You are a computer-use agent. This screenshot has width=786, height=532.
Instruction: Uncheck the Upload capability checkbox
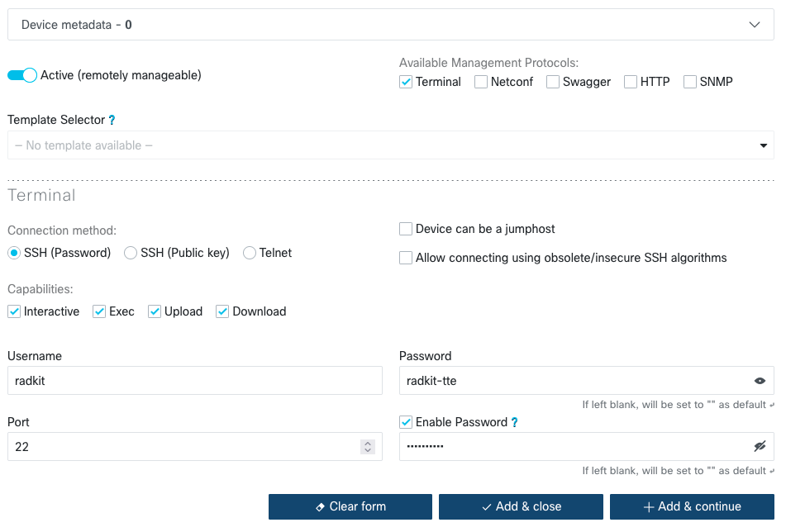coord(155,311)
